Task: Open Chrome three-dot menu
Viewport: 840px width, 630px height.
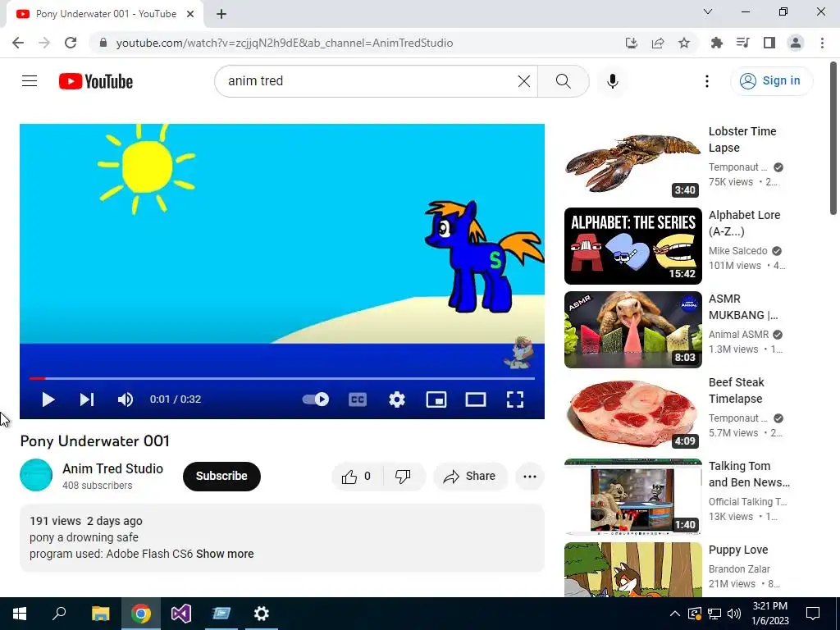Action: click(x=822, y=43)
